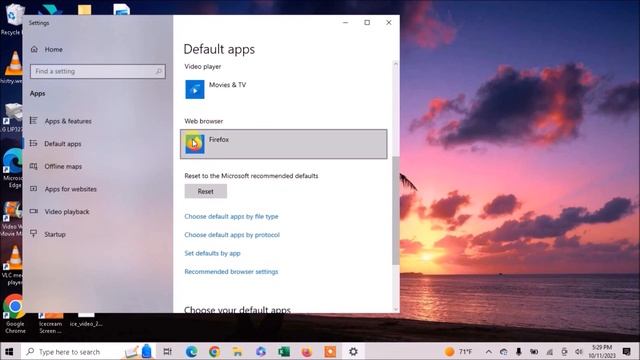Launch Microsoft Edge from the taskbar
This screenshot has width=640, height=360.
pos(191,351)
